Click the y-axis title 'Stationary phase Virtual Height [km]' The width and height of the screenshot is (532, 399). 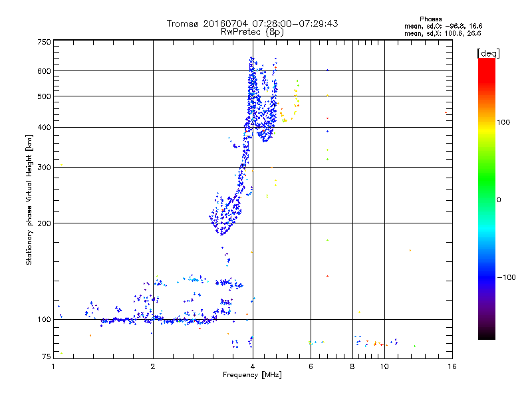pos(29,199)
